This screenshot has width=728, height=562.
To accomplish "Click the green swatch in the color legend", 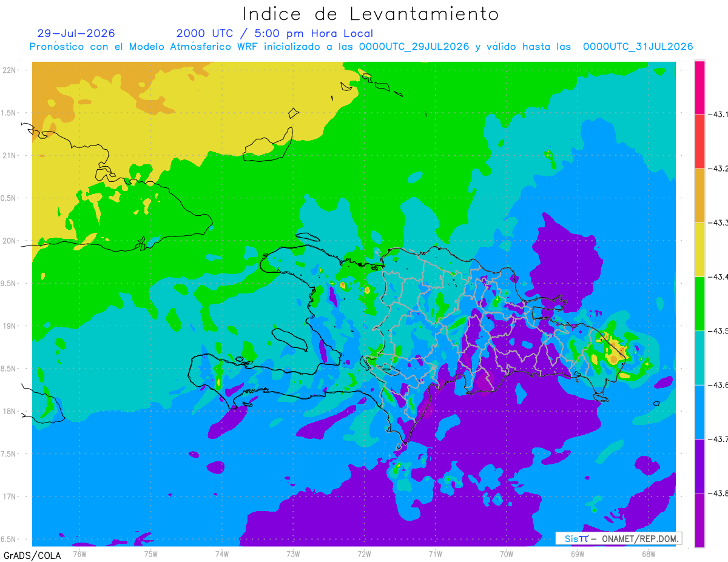I will [x=699, y=303].
